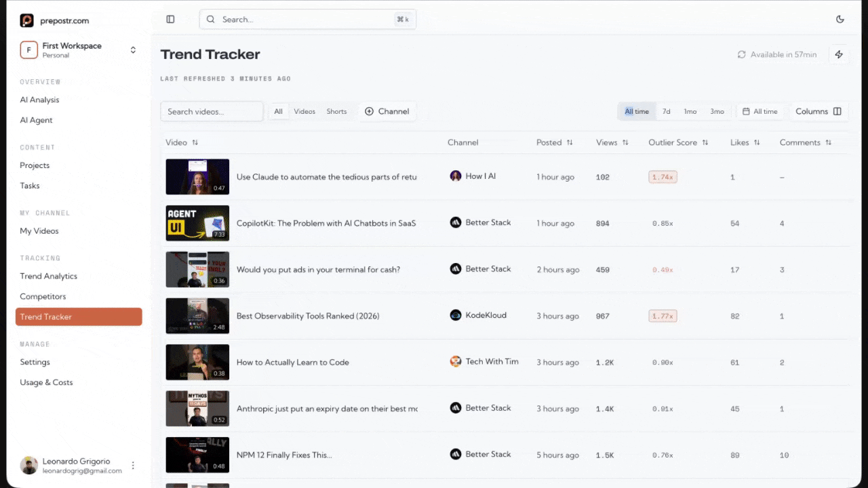The width and height of the screenshot is (868, 488).
Task: Open Settings page
Action: point(79,362)
